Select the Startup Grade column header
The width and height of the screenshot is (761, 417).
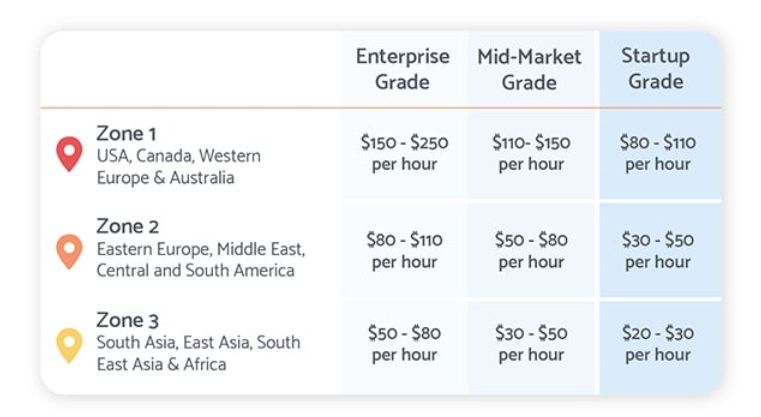[656, 69]
